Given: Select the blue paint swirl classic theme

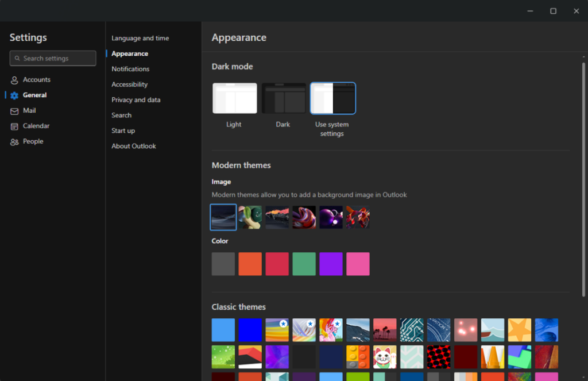Looking at the screenshot, I should [x=547, y=330].
